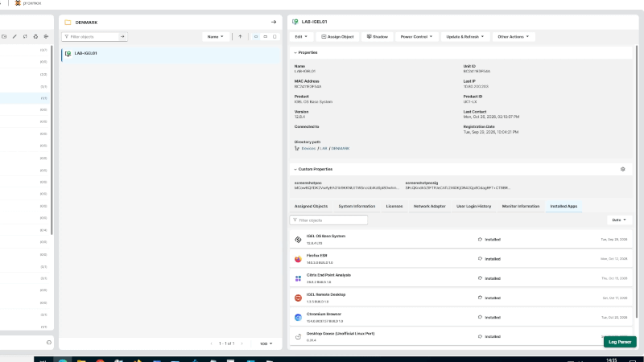
Task: Click the left tree panel scrollbar
Action: (52, 139)
